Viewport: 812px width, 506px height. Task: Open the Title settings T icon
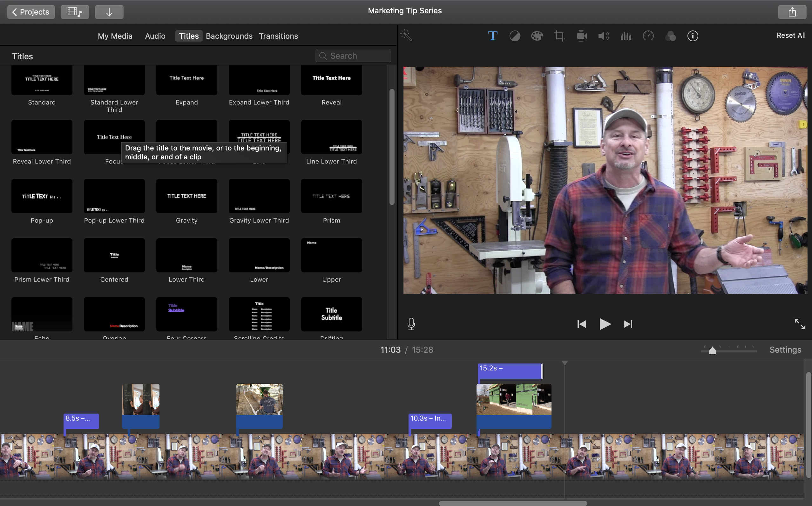tap(492, 36)
